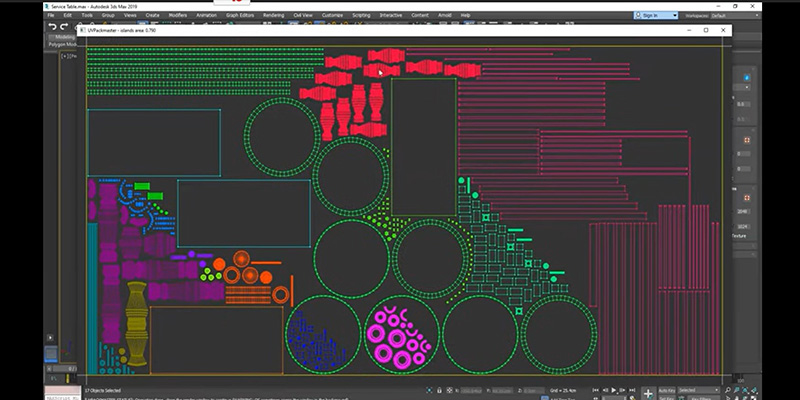Click the Undo arrow icon

coord(52,27)
